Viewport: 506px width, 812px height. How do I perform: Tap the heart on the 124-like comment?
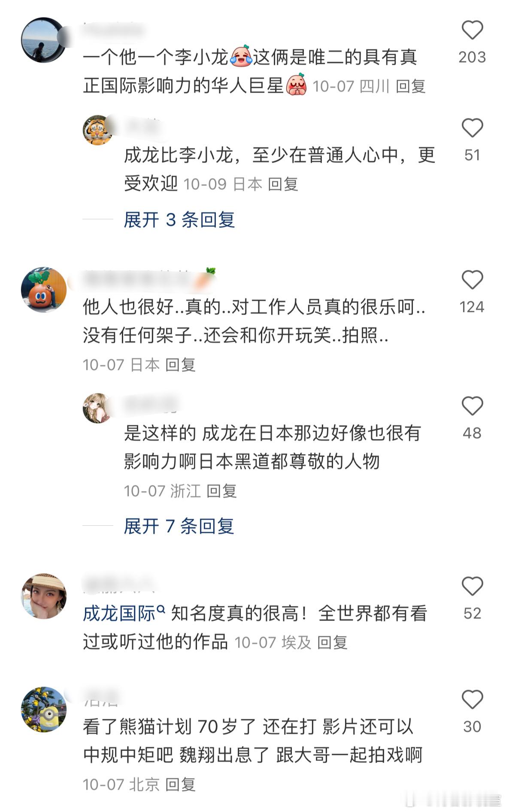[x=472, y=280]
